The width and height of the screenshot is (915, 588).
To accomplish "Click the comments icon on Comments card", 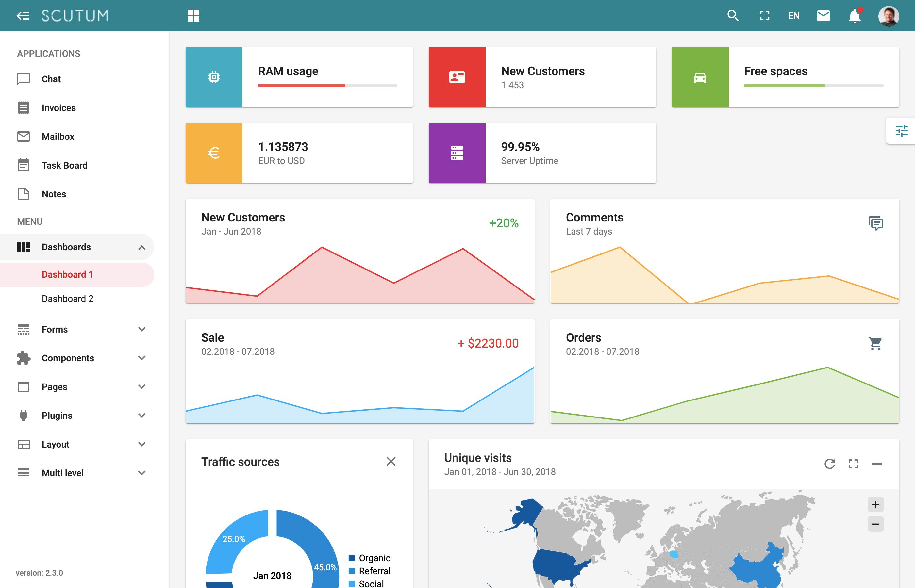I will [x=875, y=223].
